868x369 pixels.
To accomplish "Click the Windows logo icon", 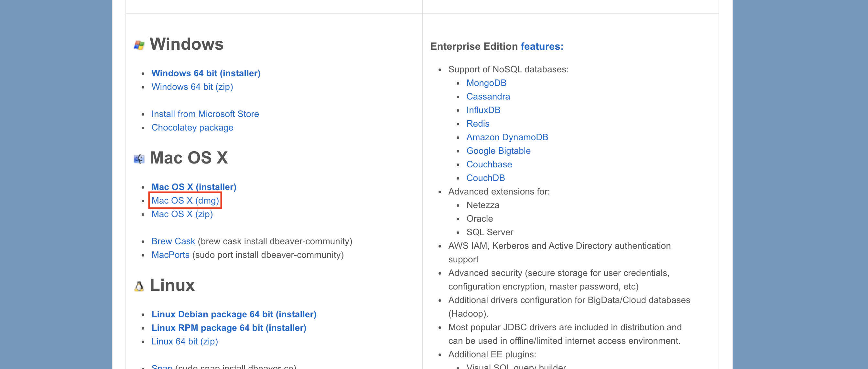I will pos(139,45).
